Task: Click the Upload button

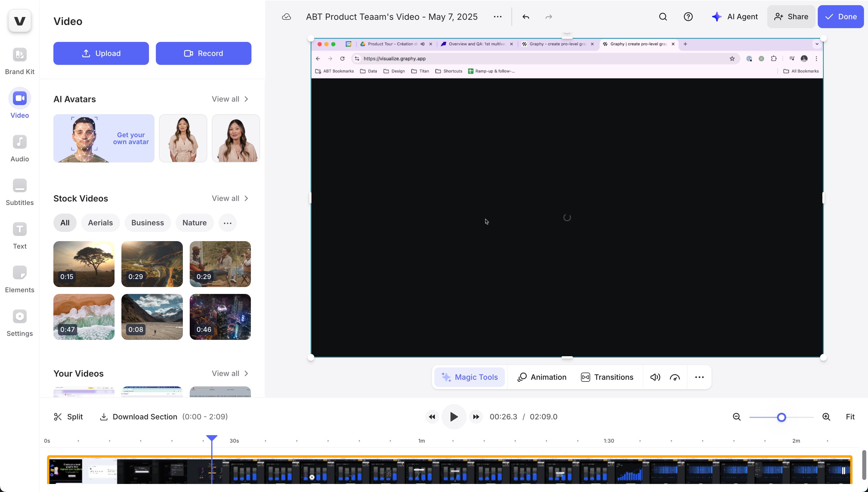Action: 101,53
